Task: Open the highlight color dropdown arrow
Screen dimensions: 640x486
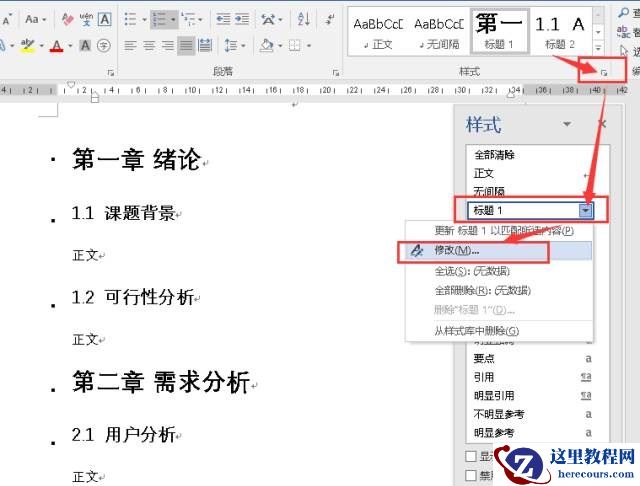Action: pos(42,46)
